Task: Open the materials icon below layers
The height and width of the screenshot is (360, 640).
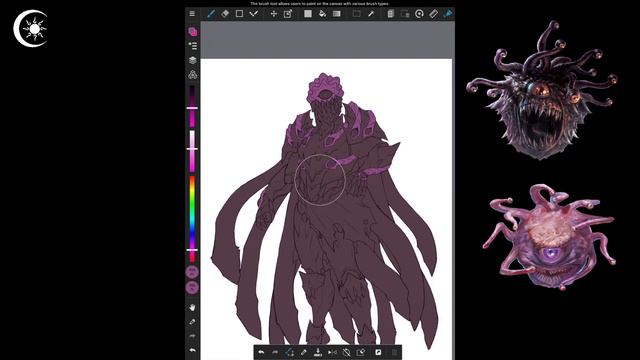Action: point(193,74)
